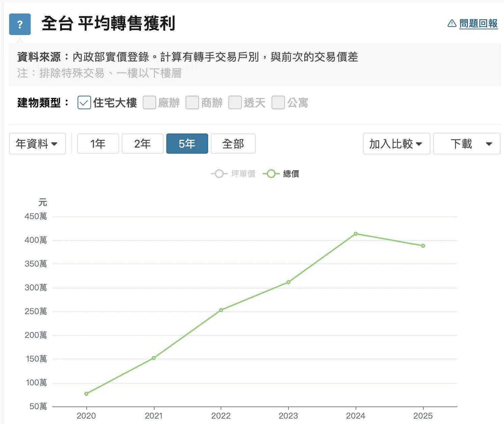Screen dimensions: 504x424
Task: Select the 2年 range tab
Action: pyautogui.click(x=142, y=144)
